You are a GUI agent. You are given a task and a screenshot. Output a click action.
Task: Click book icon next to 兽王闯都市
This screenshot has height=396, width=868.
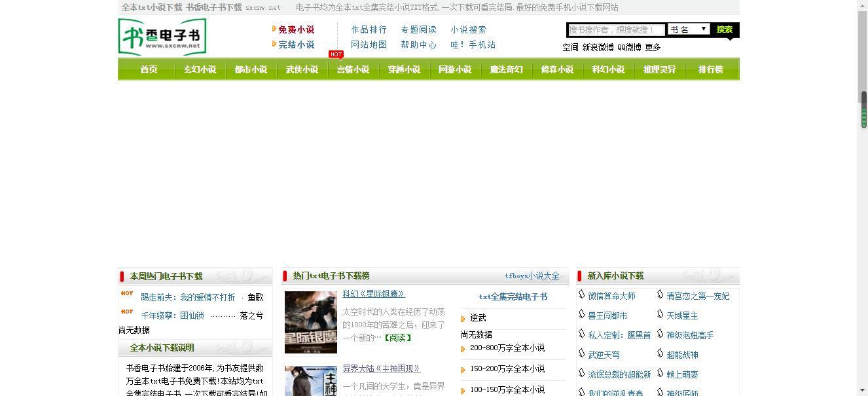coord(581,315)
